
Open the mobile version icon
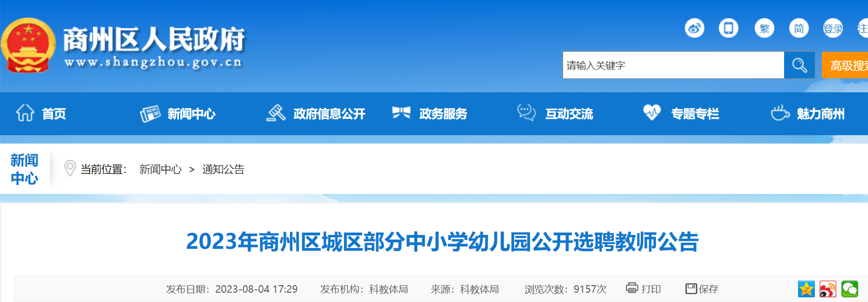pyautogui.click(x=728, y=28)
